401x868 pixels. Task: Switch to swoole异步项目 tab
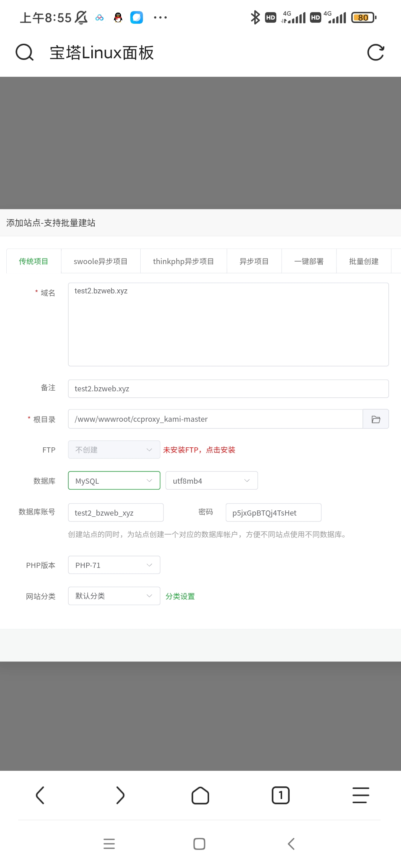click(101, 261)
